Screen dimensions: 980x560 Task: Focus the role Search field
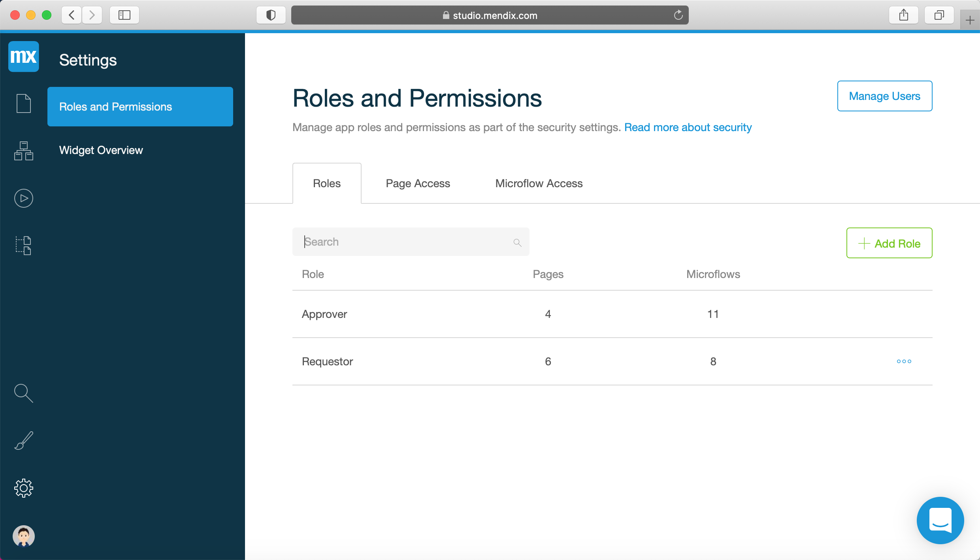coord(407,242)
